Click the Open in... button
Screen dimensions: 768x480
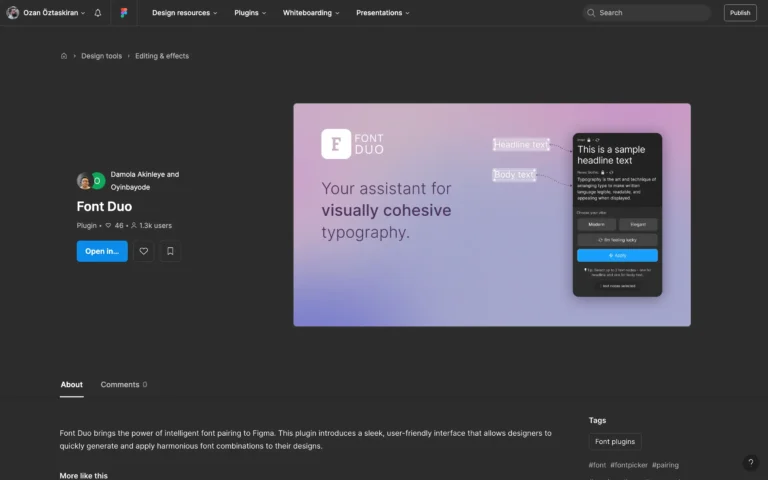pyautogui.click(x=102, y=251)
